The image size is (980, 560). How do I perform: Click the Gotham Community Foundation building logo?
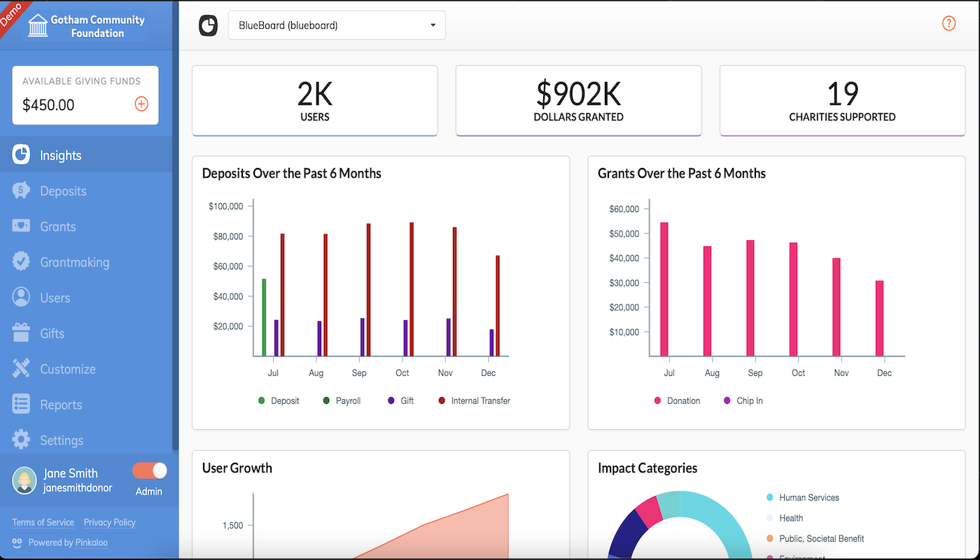coord(38,26)
